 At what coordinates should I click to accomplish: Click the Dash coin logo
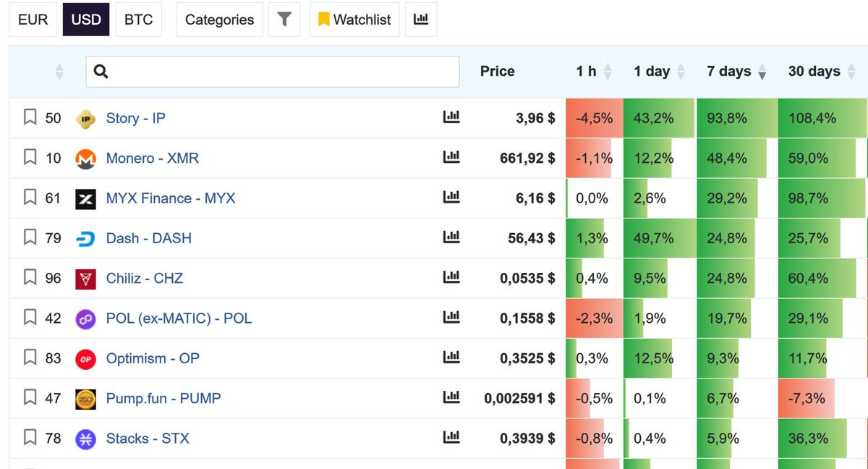click(x=86, y=239)
